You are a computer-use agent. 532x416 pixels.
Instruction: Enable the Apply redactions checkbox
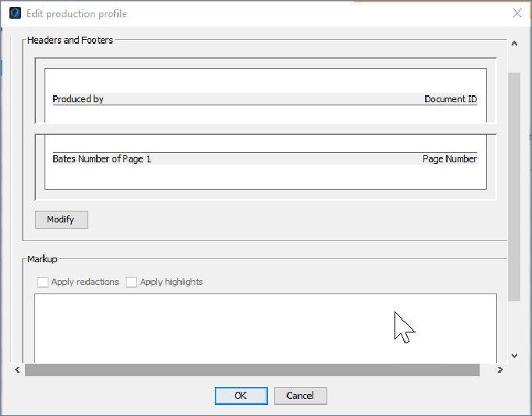[x=44, y=282]
